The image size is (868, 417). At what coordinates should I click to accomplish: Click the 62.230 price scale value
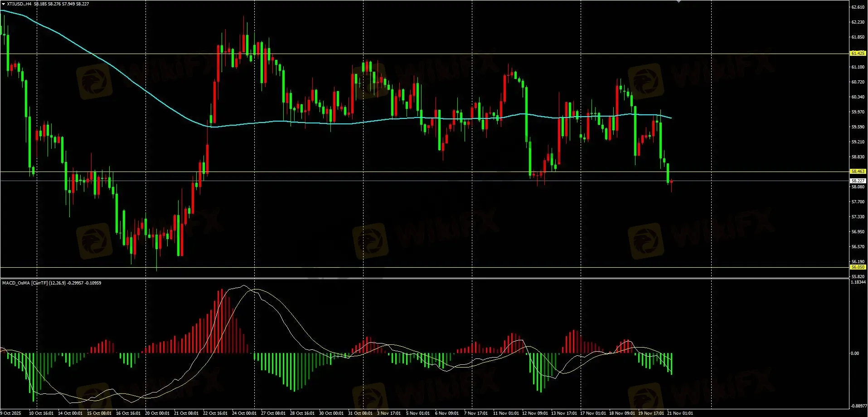[858, 22]
